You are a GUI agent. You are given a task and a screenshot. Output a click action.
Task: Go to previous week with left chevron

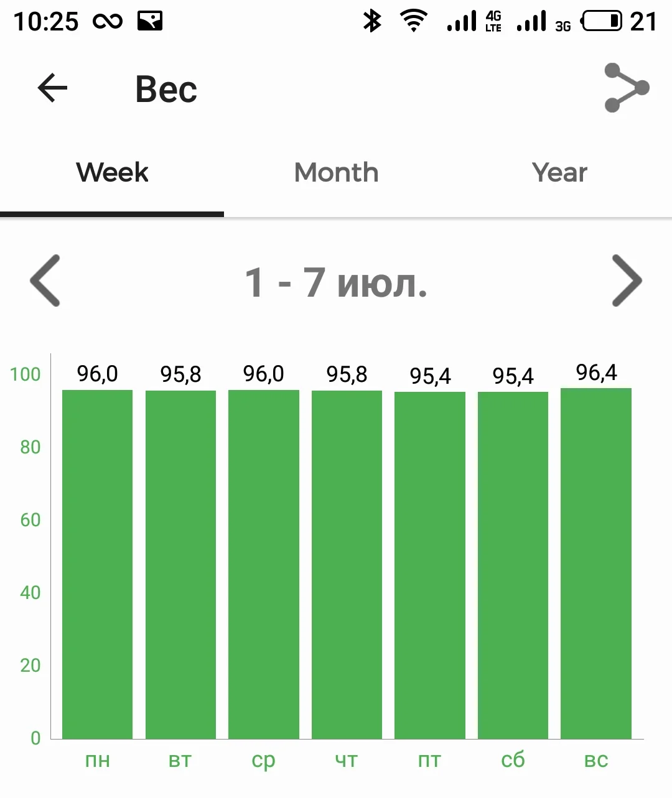click(45, 281)
